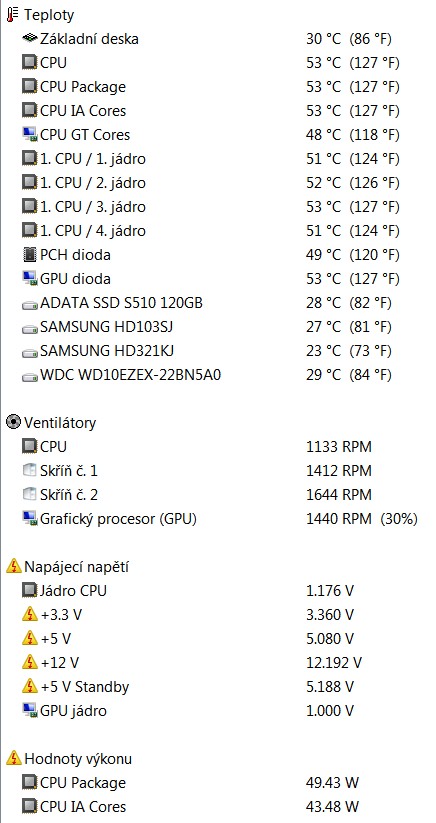Screen dimensions: 436x823
Task: Click the monitor icon beside GPU dioda
Action: [x=30, y=278]
